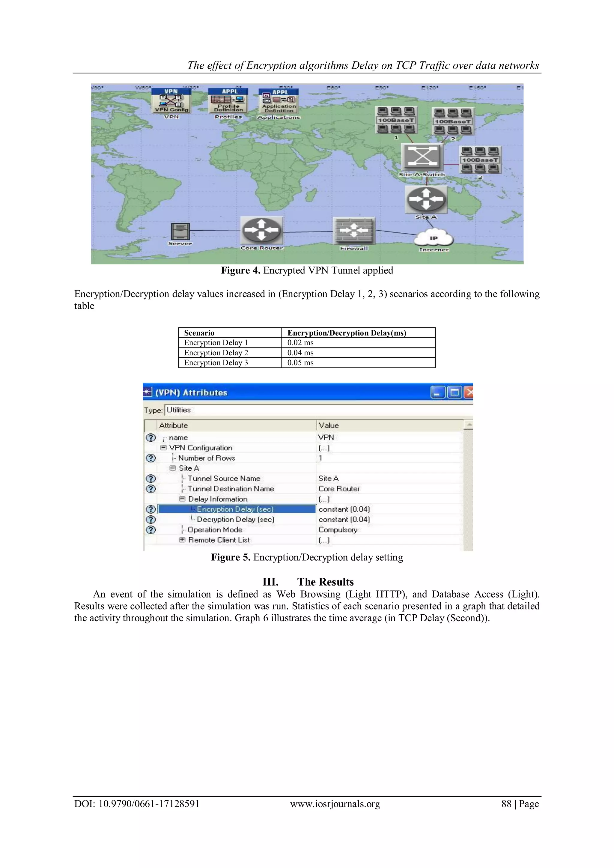Select the Server node
This screenshot has width=614, height=868.
point(180,231)
